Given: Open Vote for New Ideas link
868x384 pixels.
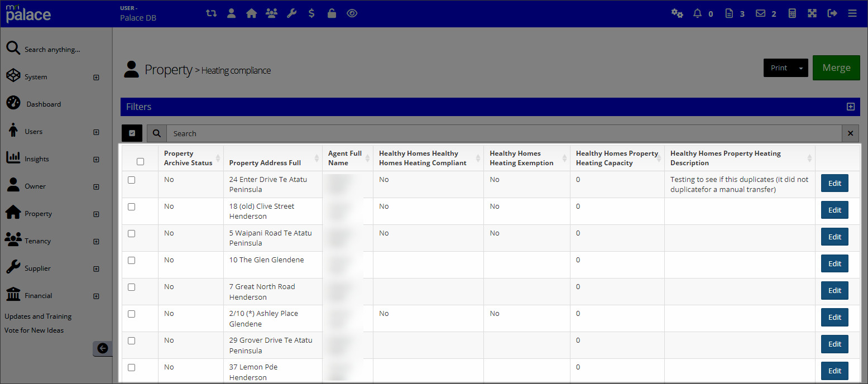Looking at the screenshot, I should pyautogui.click(x=34, y=330).
